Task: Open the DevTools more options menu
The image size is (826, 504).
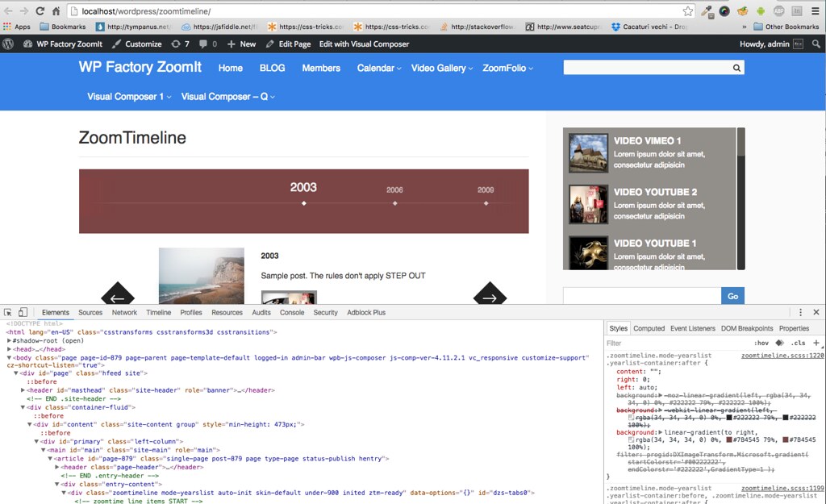Action: pos(800,313)
